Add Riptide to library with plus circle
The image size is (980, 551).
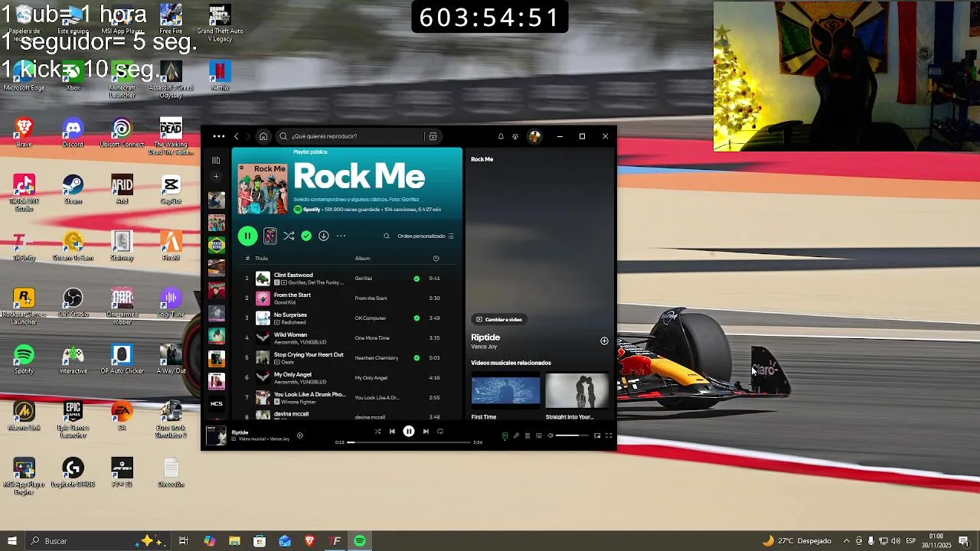pyautogui.click(x=604, y=341)
